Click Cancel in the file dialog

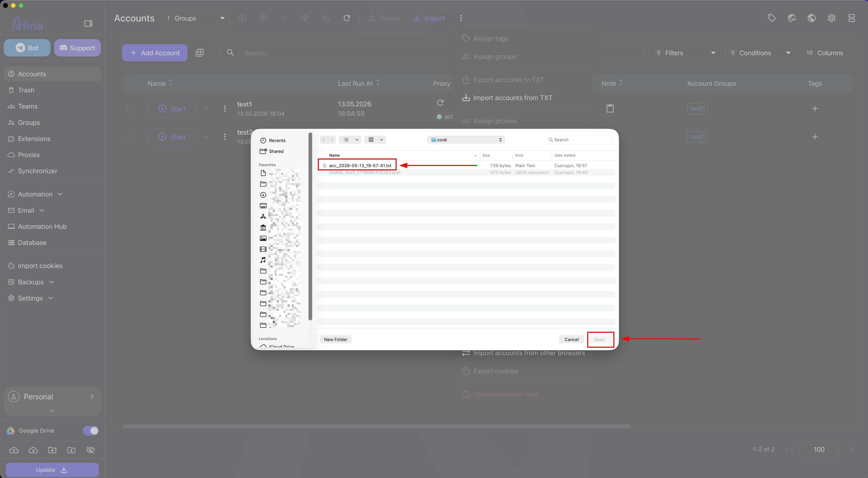pos(571,339)
